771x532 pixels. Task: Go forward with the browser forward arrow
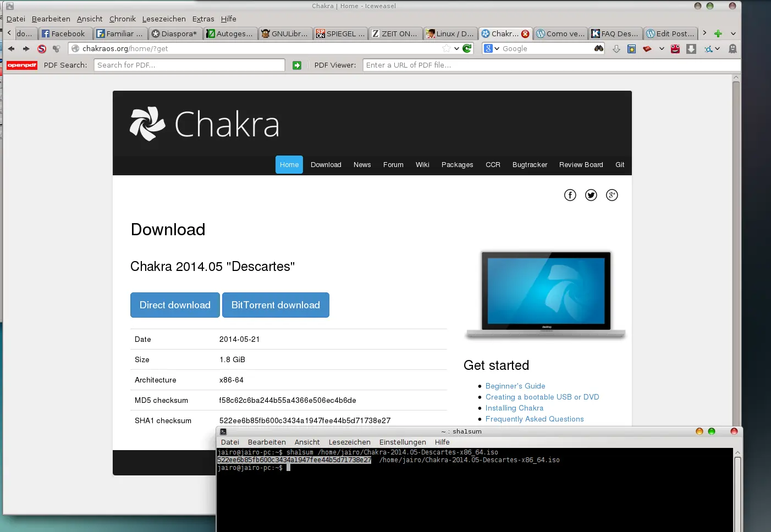pyautogui.click(x=26, y=49)
